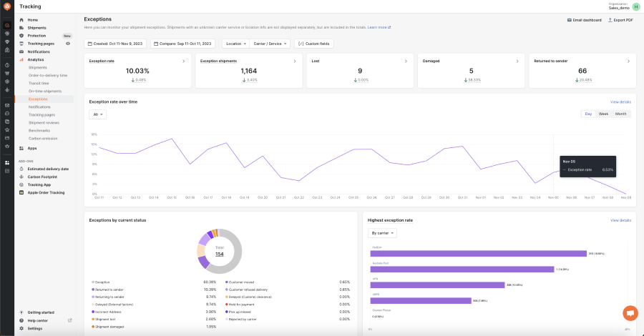Image resolution: width=644 pixels, height=336 pixels.
Task: Open the All dropdown above the line chart
Action: [x=98, y=114]
